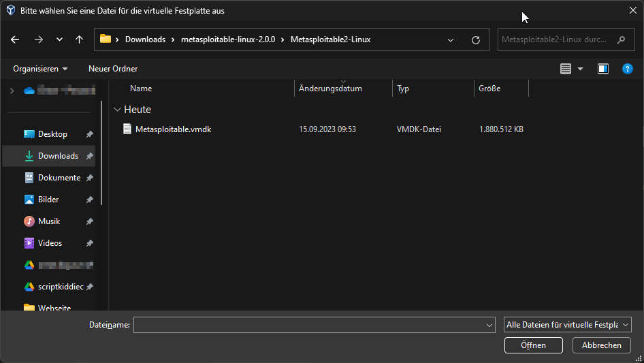
Task: Open the Help question mark icon
Action: (x=628, y=69)
